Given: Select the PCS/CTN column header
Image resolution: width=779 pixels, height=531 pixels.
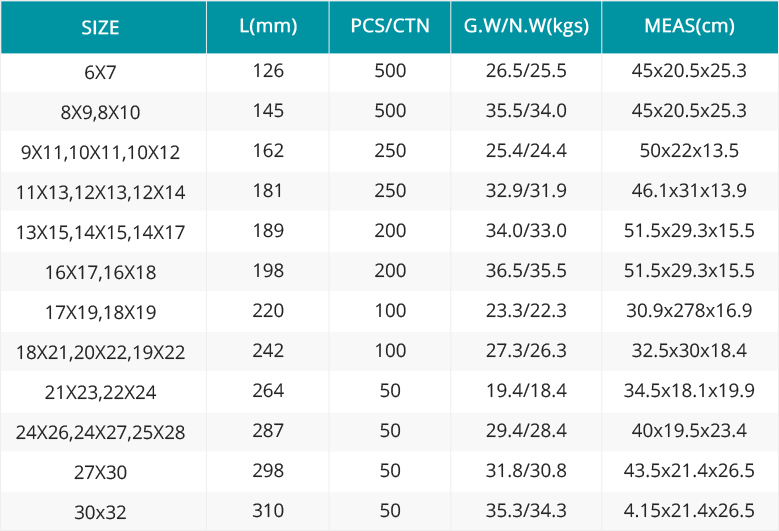Looking at the screenshot, I should [390, 26].
